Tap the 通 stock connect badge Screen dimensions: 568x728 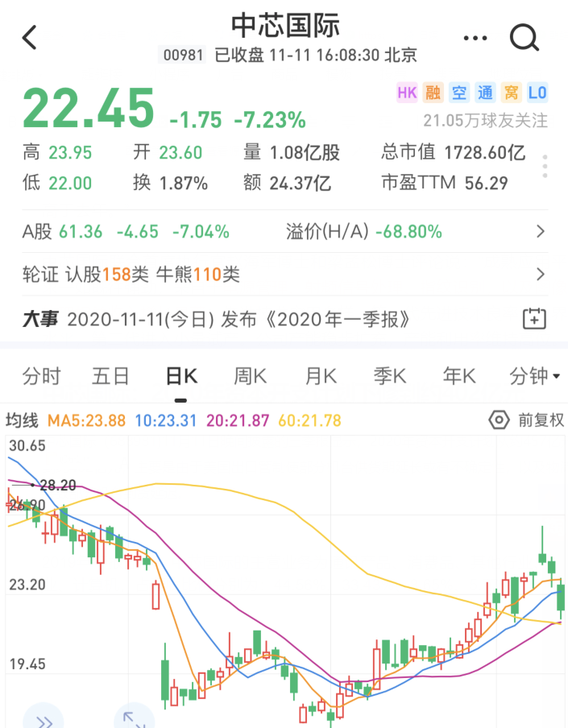[x=485, y=93]
